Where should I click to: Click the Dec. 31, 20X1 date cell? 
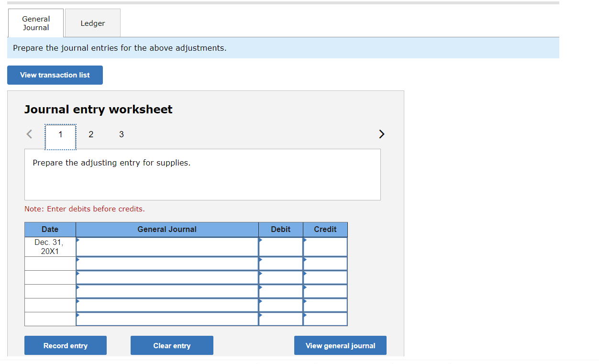point(50,246)
